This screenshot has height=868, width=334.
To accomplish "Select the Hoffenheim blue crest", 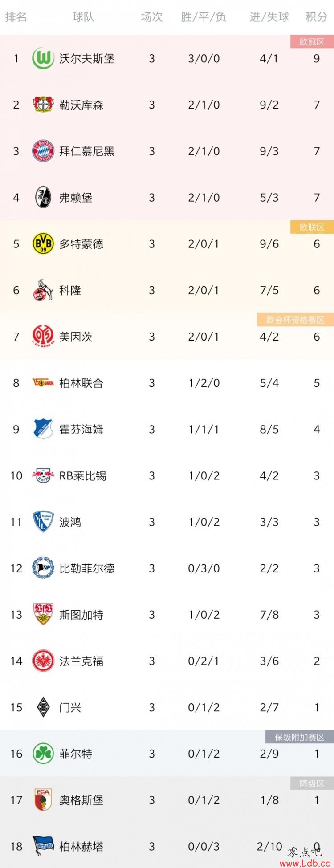I will pyautogui.click(x=43, y=429).
